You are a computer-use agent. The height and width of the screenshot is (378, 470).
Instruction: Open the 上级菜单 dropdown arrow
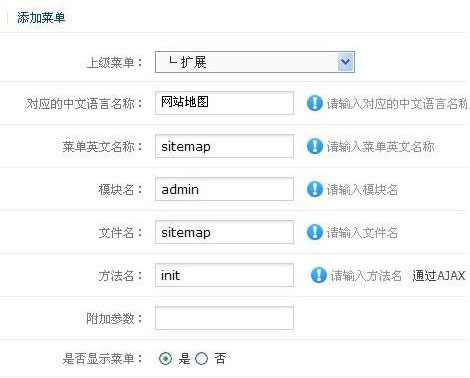345,62
